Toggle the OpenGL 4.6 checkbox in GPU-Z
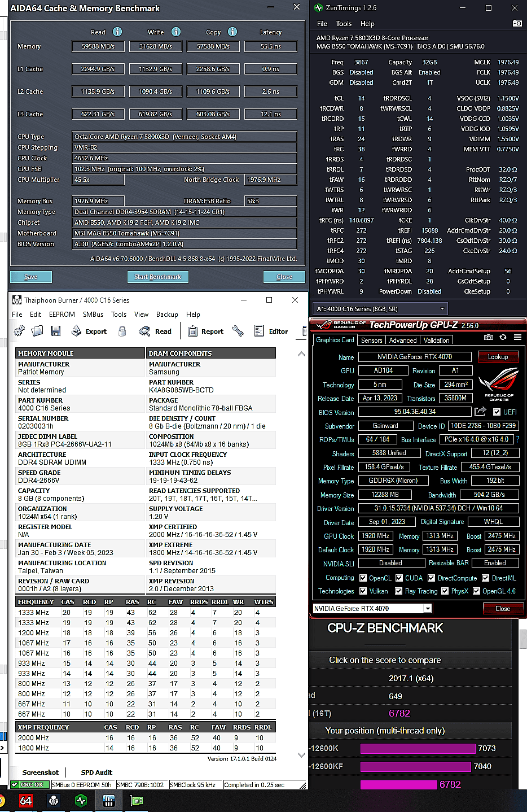This screenshot has width=527, height=812. click(476, 591)
